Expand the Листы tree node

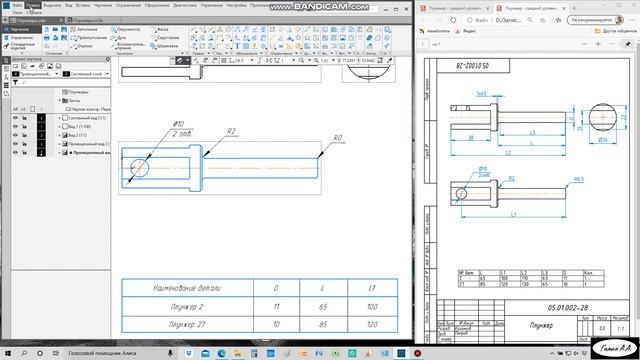coord(60,100)
